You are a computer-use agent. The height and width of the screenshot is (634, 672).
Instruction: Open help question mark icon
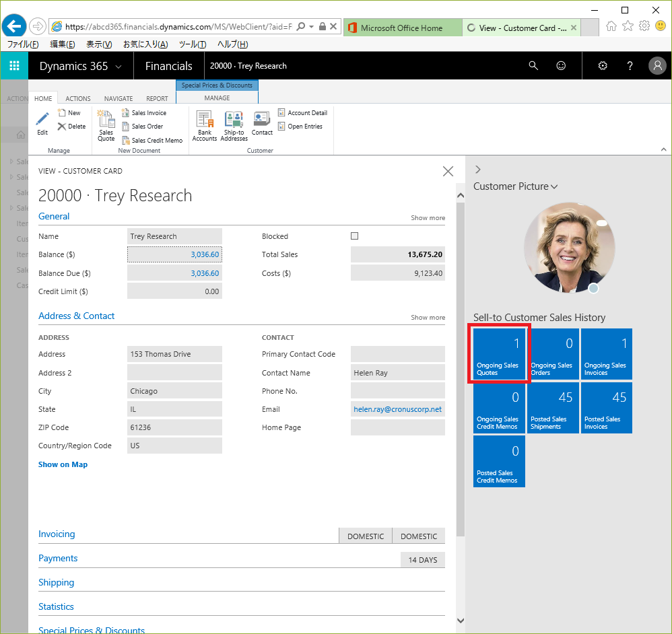tap(630, 65)
